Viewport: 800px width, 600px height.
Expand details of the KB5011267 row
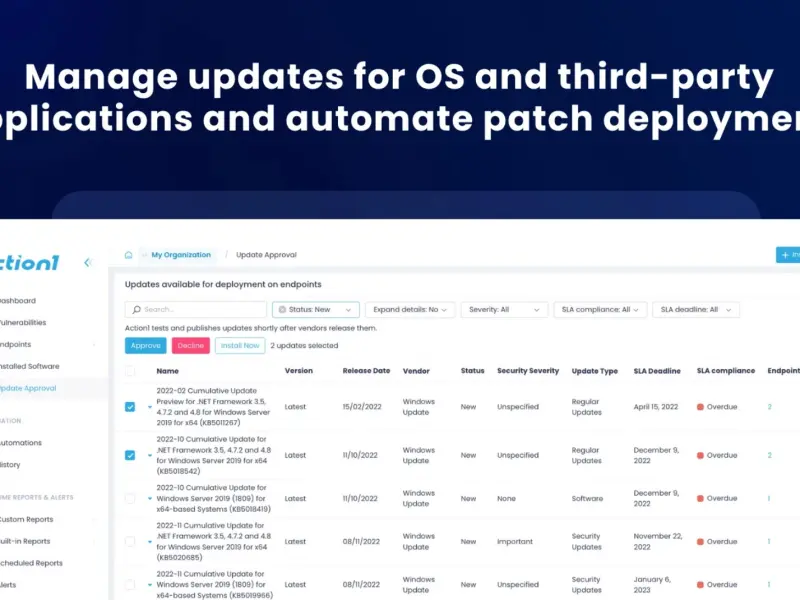[x=149, y=407]
